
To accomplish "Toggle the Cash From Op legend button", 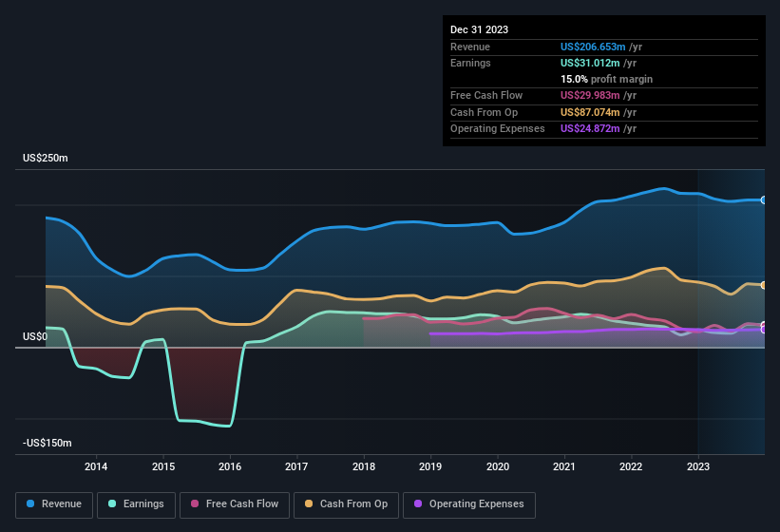I will click(x=346, y=504).
